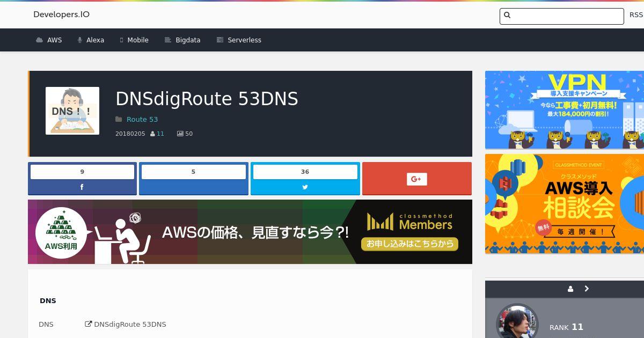Screen dimensions: 644x338
Task: Click the cloud icon beside AWS
Action: [39, 40]
